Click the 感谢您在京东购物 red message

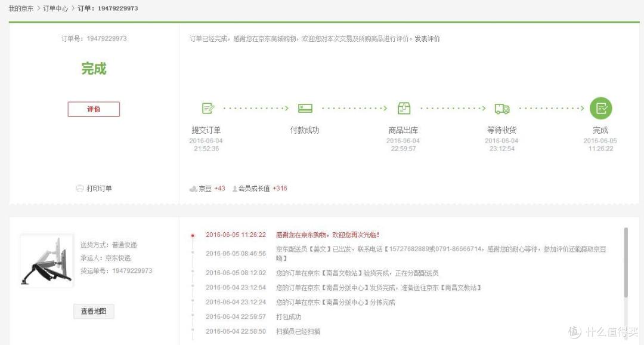[327, 235]
